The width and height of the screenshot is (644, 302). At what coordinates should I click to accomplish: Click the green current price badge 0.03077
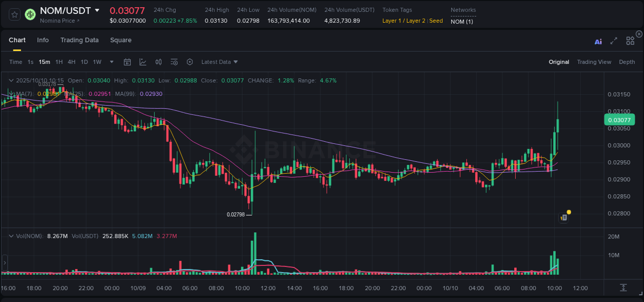(620, 120)
